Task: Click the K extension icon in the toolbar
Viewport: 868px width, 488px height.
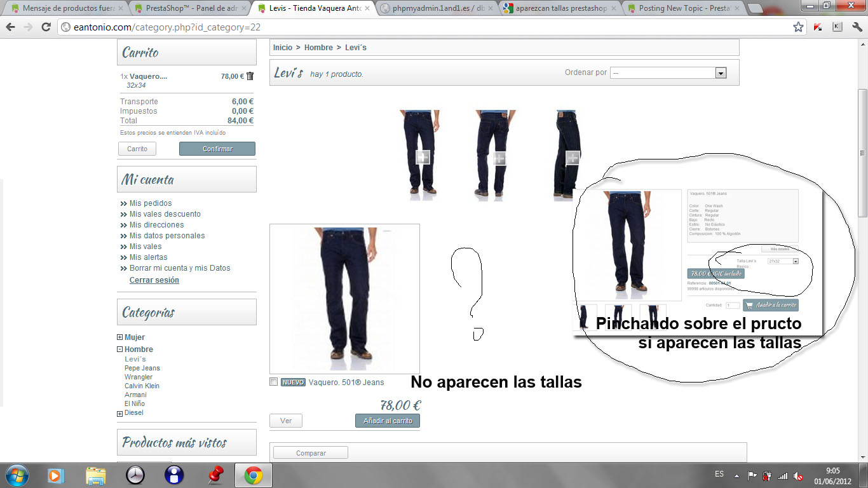Action: pyautogui.click(x=837, y=27)
